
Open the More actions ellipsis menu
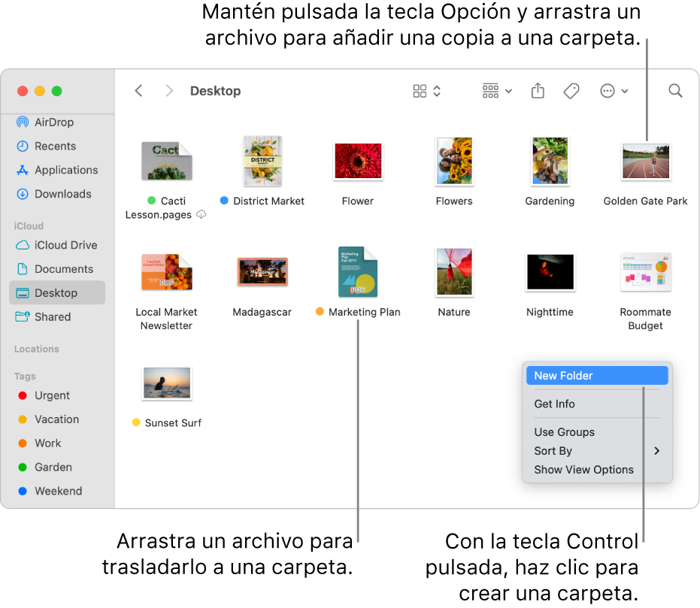(614, 91)
